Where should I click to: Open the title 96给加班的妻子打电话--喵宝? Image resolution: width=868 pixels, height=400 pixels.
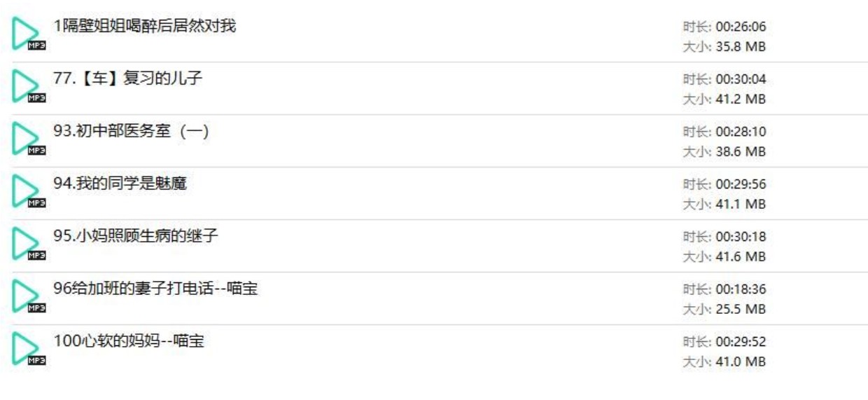tap(156, 289)
